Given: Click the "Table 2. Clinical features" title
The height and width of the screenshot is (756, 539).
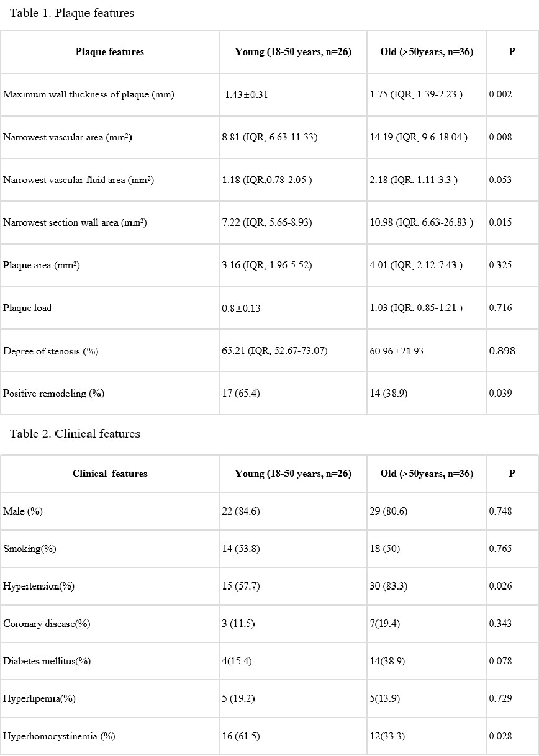Looking at the screenshot, I should pyautogui.click(x=75, y=434).
